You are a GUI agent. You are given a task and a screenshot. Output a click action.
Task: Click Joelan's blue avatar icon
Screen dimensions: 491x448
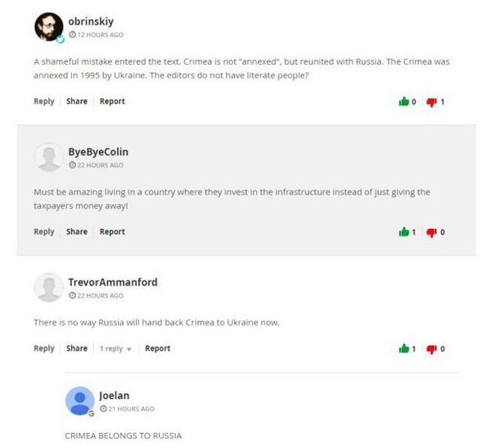click(79, 401)
